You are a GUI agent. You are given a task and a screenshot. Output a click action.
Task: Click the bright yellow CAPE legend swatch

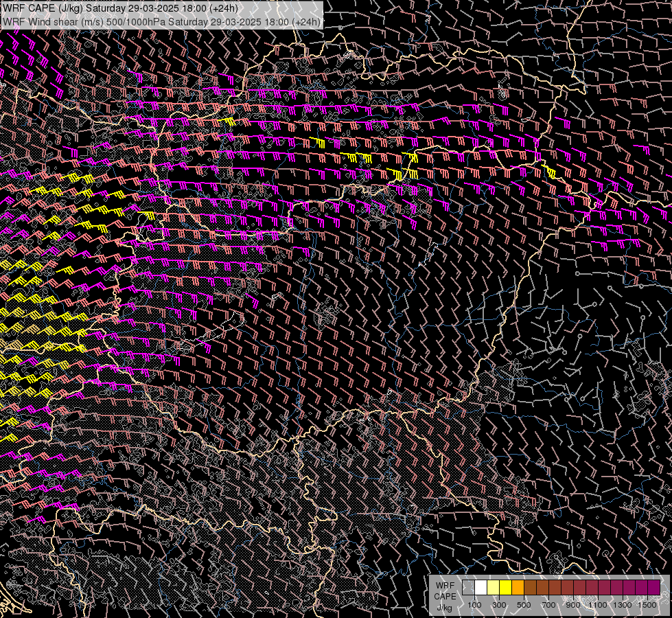point(506,587)
